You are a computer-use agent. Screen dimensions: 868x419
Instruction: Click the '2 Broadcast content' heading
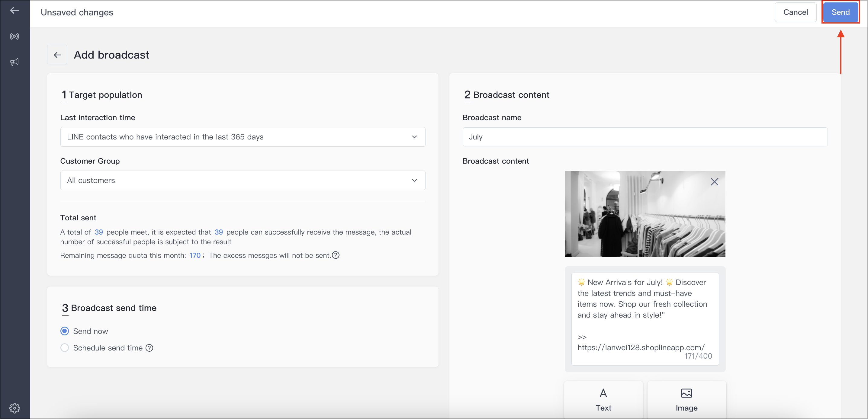506,95
